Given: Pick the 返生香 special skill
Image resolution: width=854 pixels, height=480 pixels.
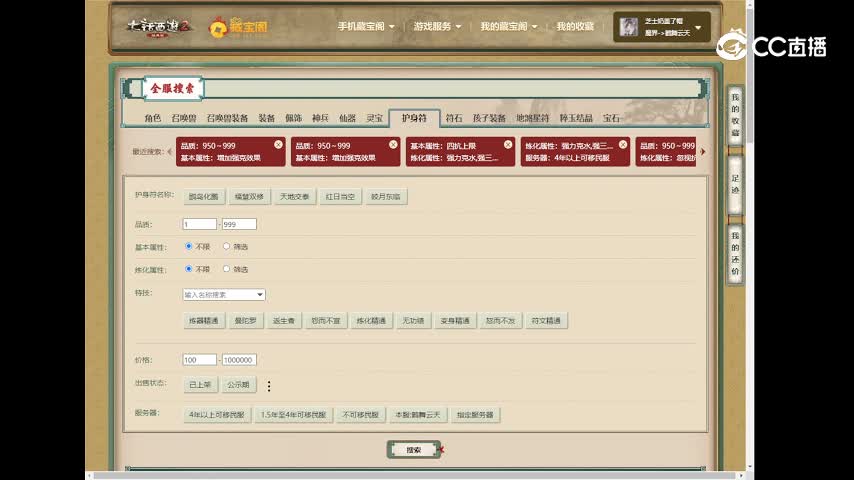Looking at the screenshot, I should click(x=283, y=320).
